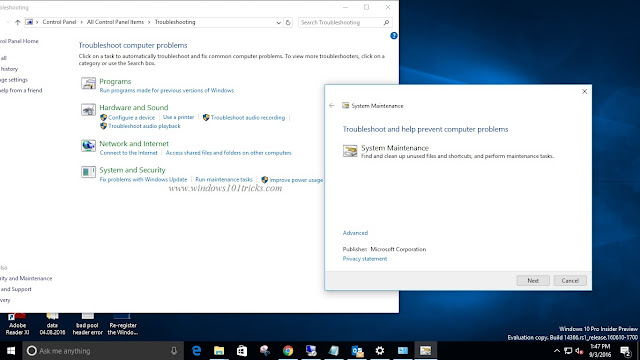Click Configure a device link
Image resolution: width=640 pixels, height=360 pixels.
tap(131, 118)
